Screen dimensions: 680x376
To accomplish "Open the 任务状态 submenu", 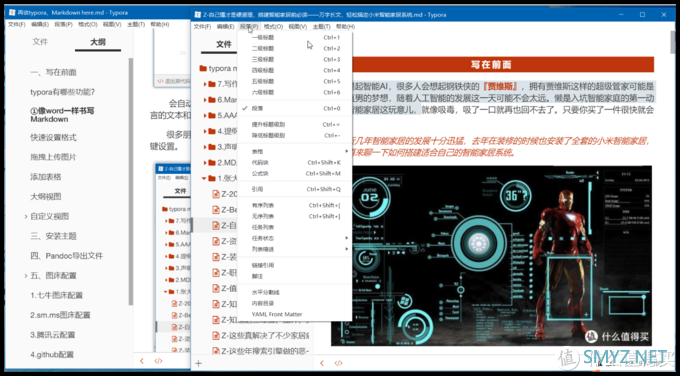I will (295, 238).
